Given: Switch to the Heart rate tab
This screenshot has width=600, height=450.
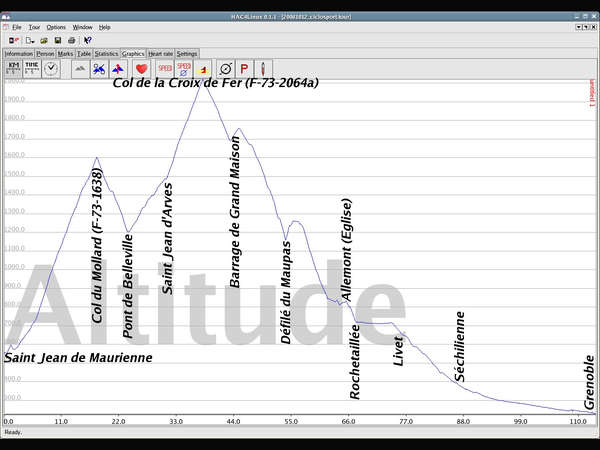Looking at the screenshot, I should tap(161, 54).
